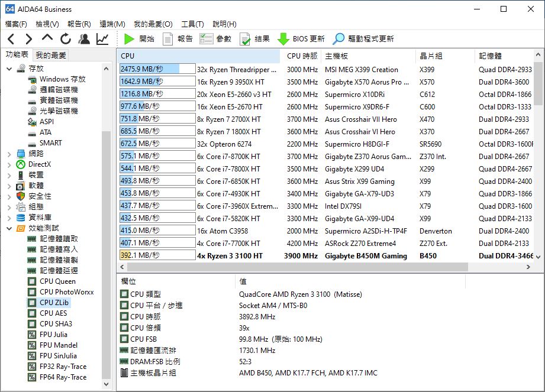Select FPU Julia benchmark item
Screen dimensions: 545x392
(53, 335)
